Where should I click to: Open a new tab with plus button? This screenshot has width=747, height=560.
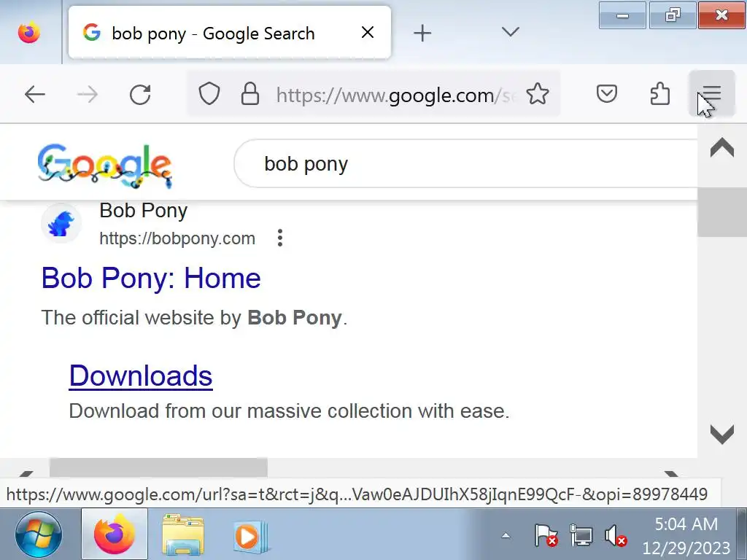tap(422, 33)
